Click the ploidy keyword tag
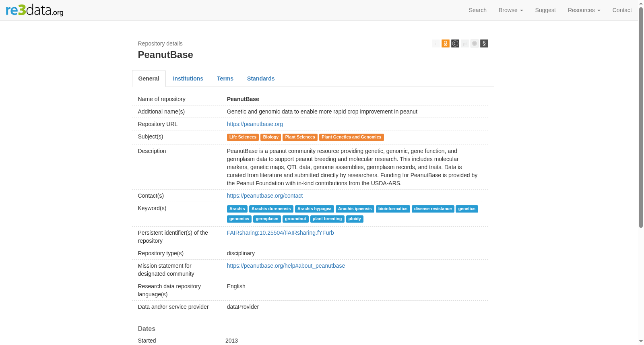 tap(355, 219)
